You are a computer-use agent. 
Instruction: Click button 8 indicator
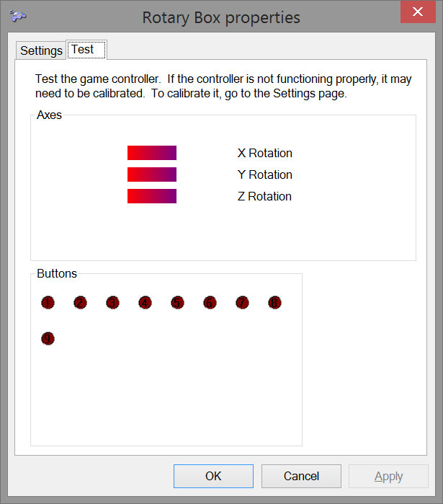tap(274, 302)
